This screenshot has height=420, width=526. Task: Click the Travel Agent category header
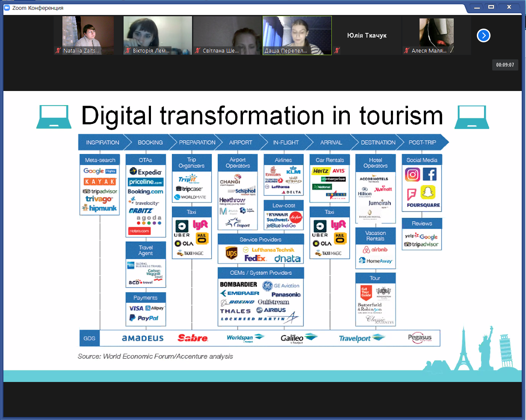[x=145, y=250]
